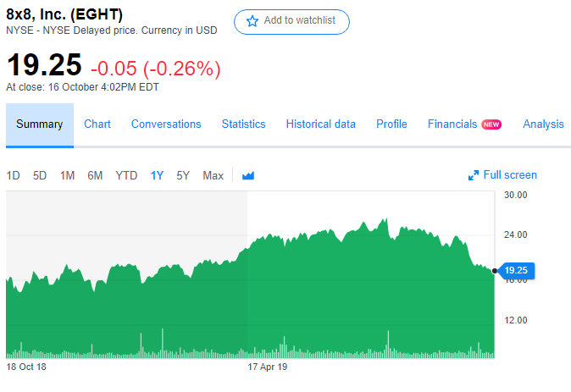The width and height of the screenshot is (571, 392).
Task: Click the star icon in Add to watchlist
Action: pyautogui.click(x=252, y=21)
